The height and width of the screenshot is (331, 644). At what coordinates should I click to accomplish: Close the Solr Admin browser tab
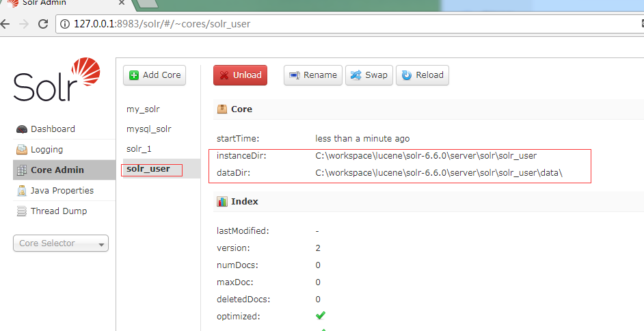[122, 3]
